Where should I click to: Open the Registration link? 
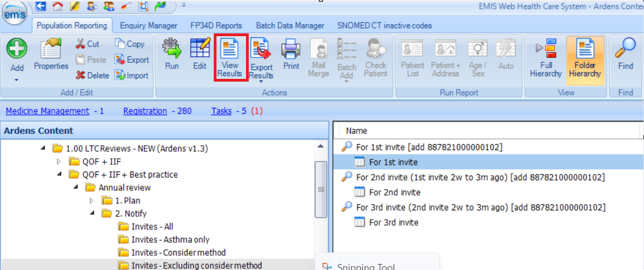[x=145, y=111]
